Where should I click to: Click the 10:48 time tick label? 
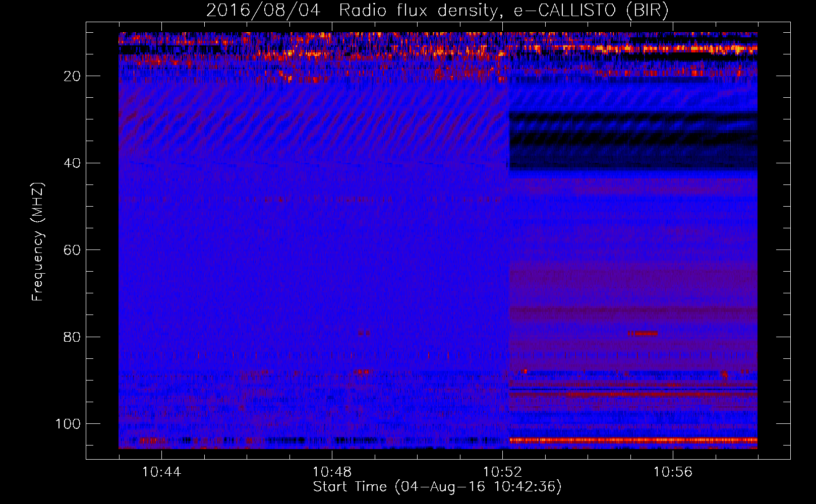point(332,472)
